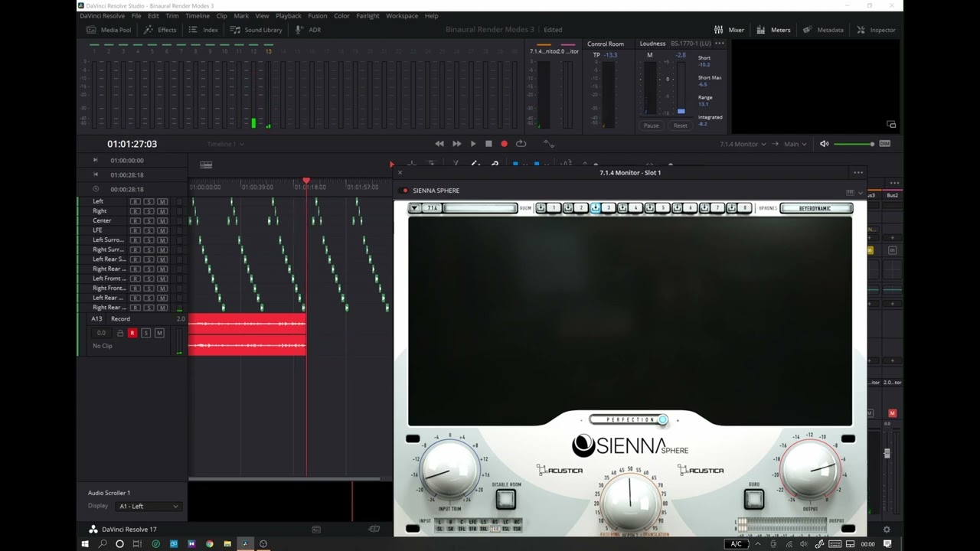The image size is (980, 551).
Task: Click load icon for Room 5
Action: (650, 208)
